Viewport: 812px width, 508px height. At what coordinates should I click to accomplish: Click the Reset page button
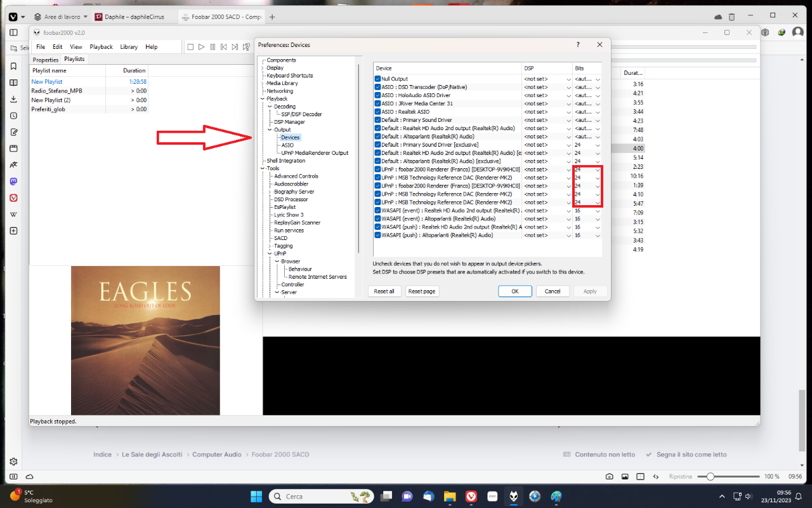[x=422, y=291]
